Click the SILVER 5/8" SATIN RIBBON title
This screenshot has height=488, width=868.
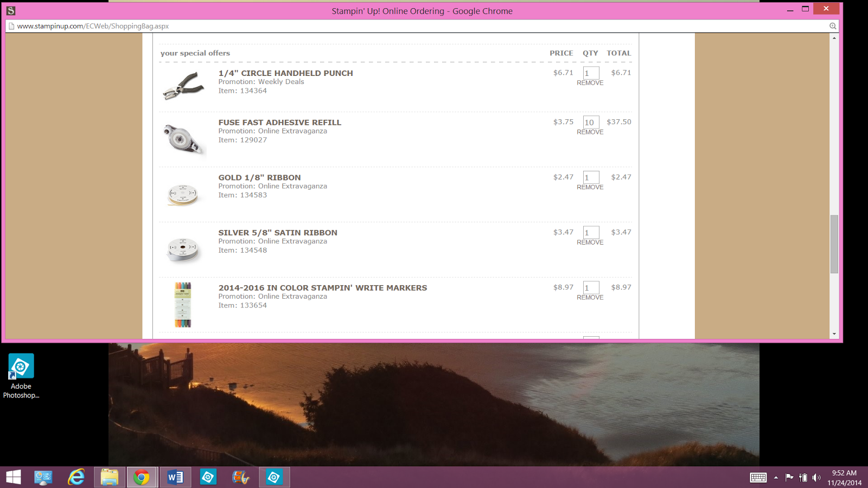point(278,233)
